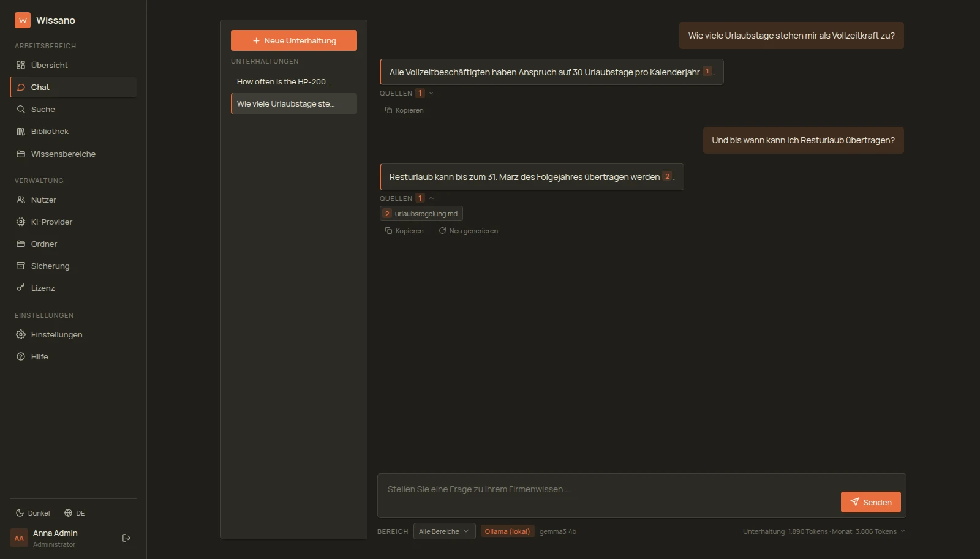980x559 pixels.
Task: Go to Bibliothek
Action: (x=73, y=131)
